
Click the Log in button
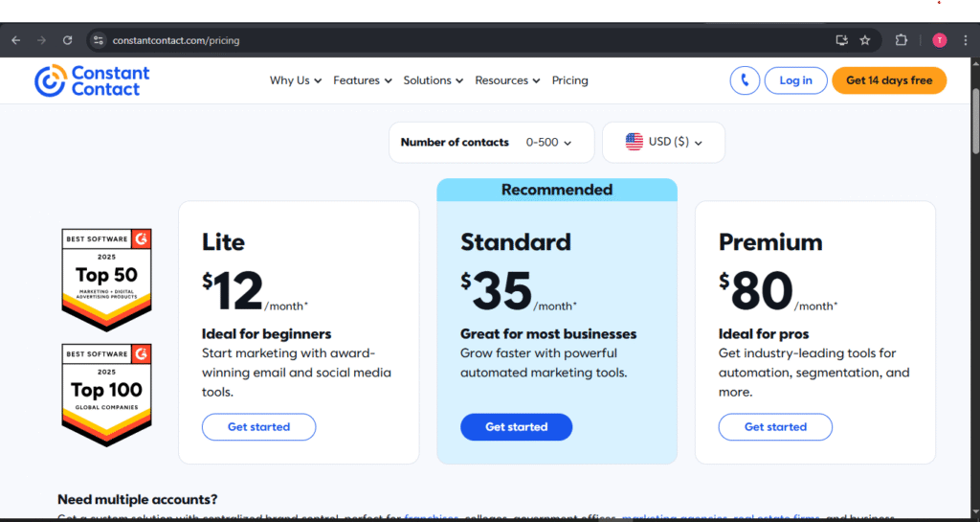(x=795, y=80)
